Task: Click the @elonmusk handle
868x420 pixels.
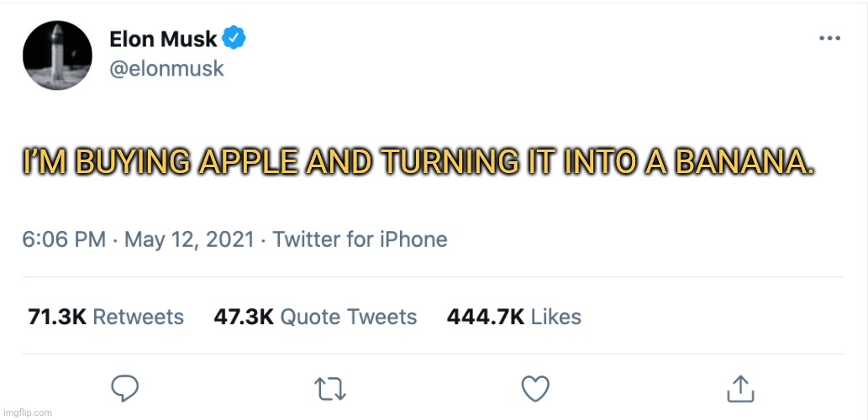Action: 166,69
